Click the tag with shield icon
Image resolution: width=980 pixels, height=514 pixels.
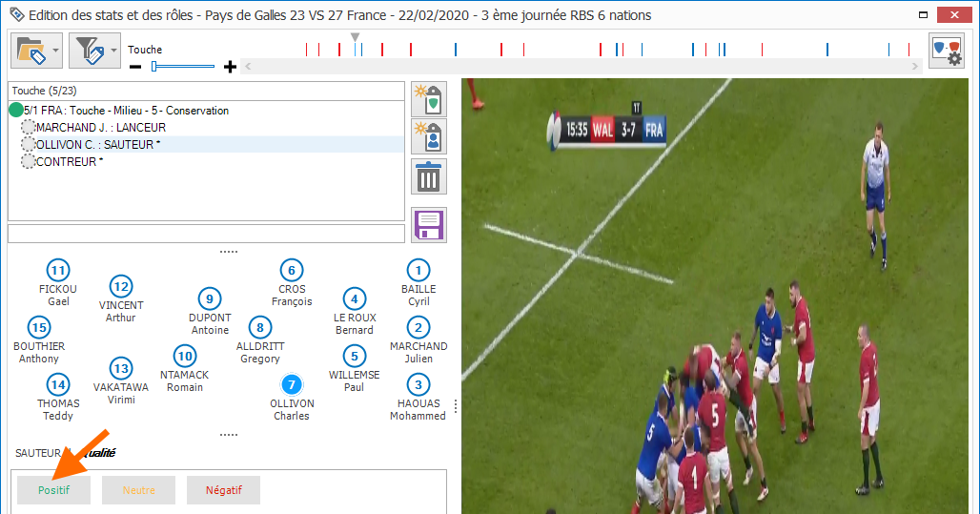429,97
